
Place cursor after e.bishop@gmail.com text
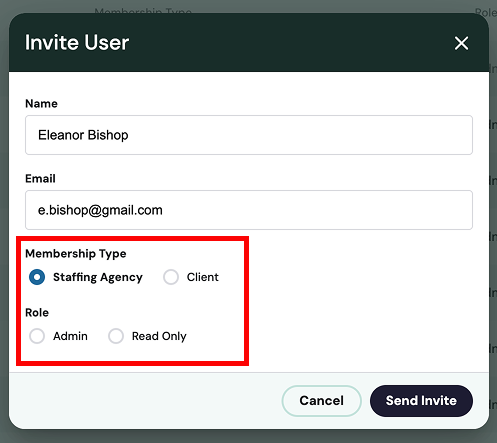(x=164, y=210)
